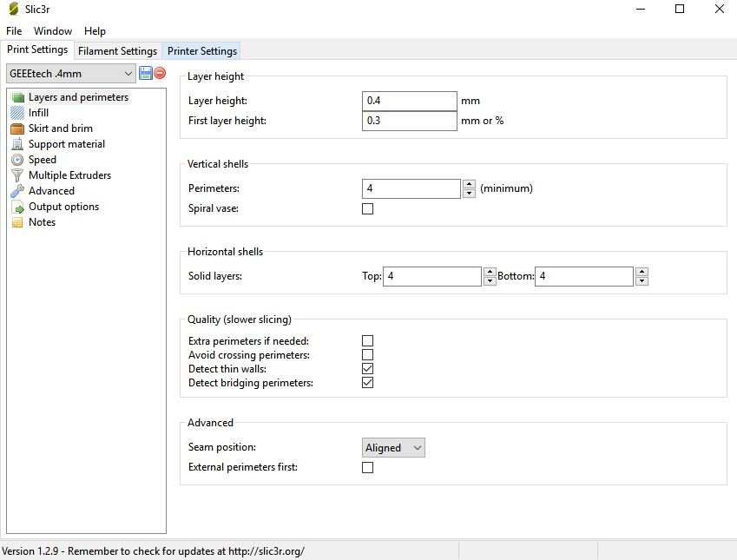Open Speed settings page
This screenshot has width=737, height=560.
click(x=42, y=160)
